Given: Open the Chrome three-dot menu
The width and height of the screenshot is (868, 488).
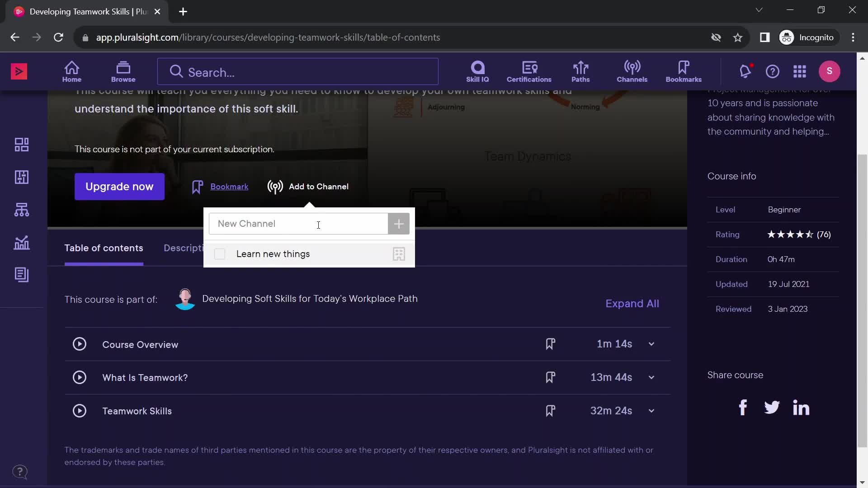Looking at the screenshot, I should [853, 38].
